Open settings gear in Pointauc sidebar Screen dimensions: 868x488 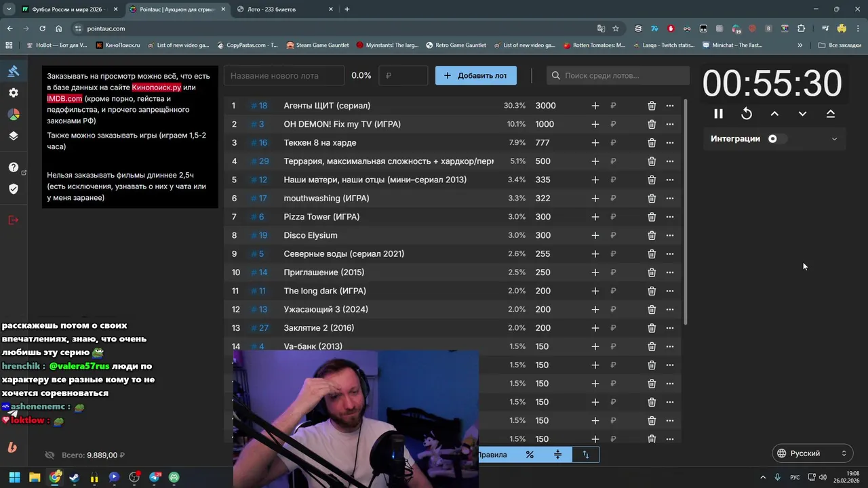[14, 93]
